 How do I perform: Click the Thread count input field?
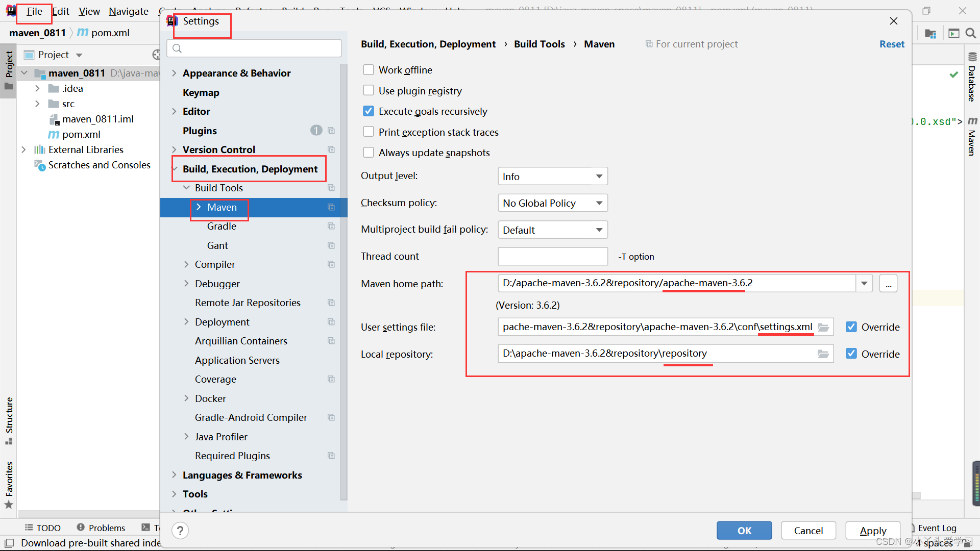click(x=553, y=256)
